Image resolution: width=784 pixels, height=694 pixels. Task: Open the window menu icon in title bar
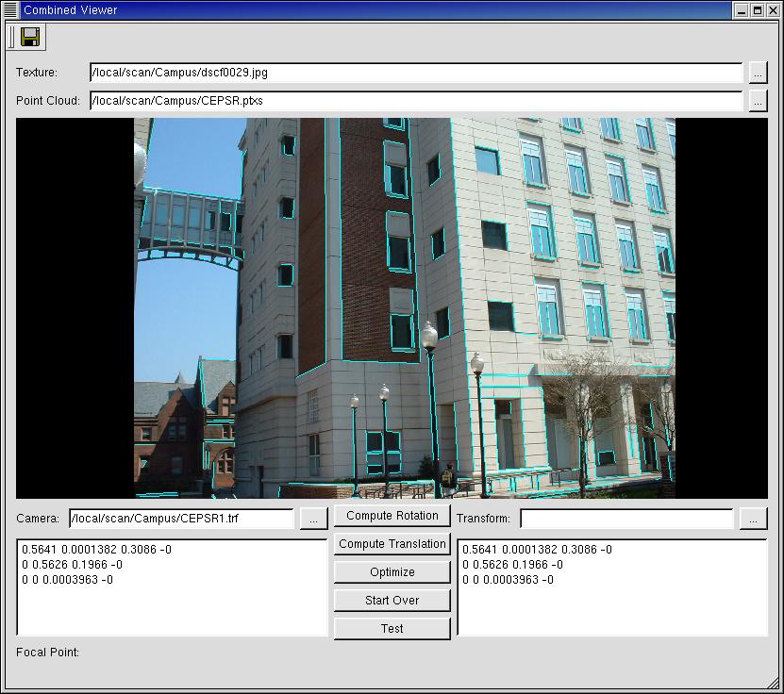pos(10,9)
